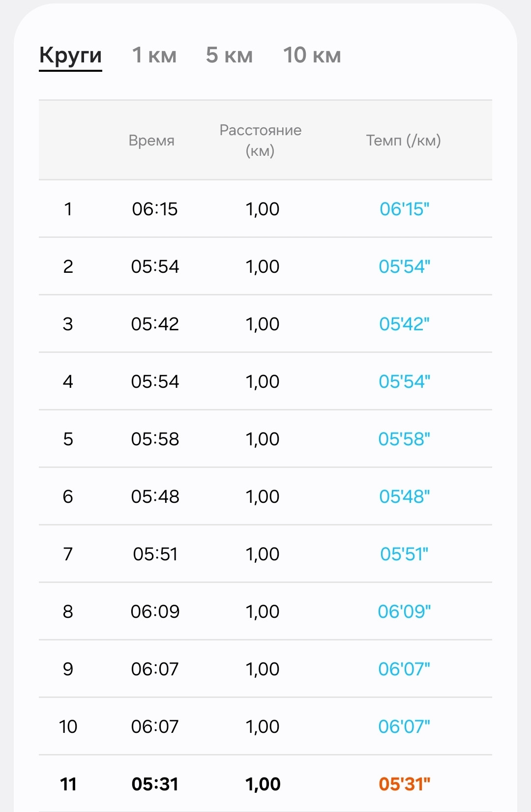Click the Расстояние (км) column header
Image resolution: width=531 pixels, height=812 pixels.
(260, 140)
